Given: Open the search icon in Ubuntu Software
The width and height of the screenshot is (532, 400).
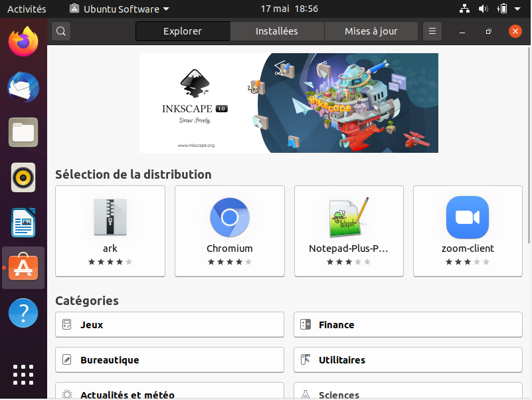Looking at the screenshot, I should click(x=61, y=31).
